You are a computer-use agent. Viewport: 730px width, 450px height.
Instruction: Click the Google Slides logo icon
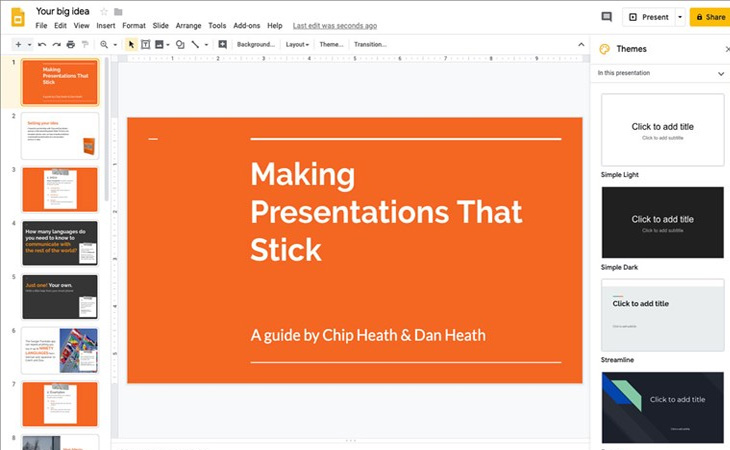[x=18, y=18]
